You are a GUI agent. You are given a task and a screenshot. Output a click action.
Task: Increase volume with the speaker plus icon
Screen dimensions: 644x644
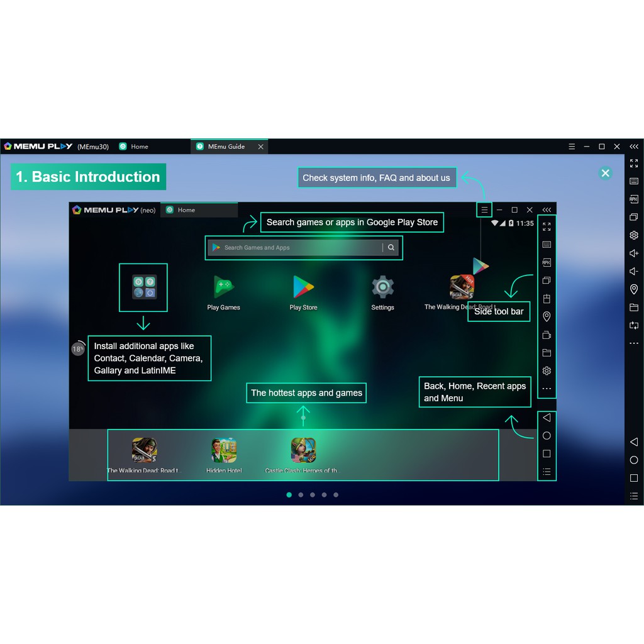[634, 253]
